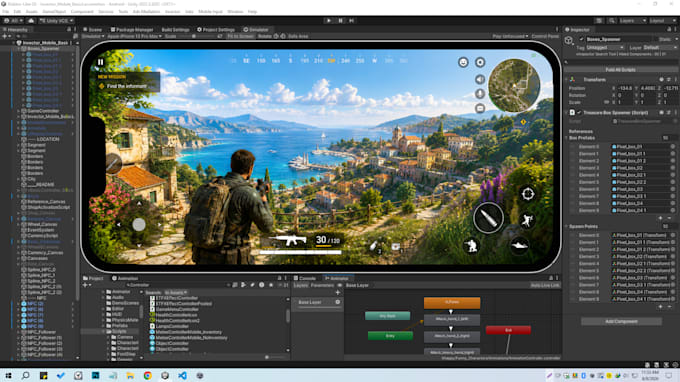Open the simulated device dropdown (iPhone 13 Pro Max)
The image size is (680, 382).
[x=134, y=36]
